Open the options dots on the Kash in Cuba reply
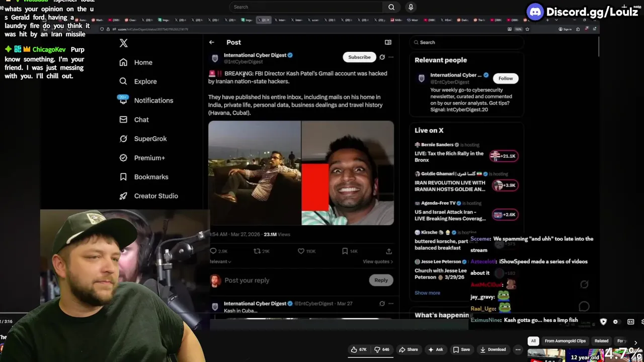The height and width of the screenshot is (362, 644). point(391,304)
